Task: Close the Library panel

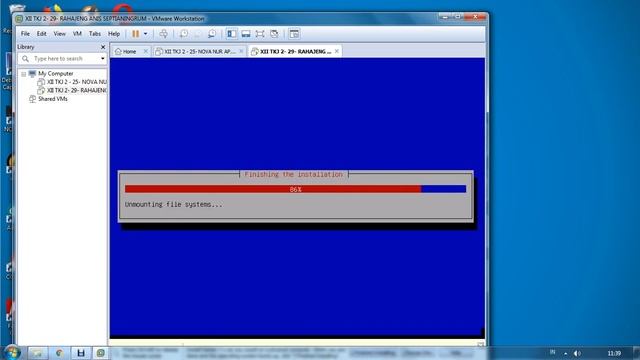Action: coord(103,47)
